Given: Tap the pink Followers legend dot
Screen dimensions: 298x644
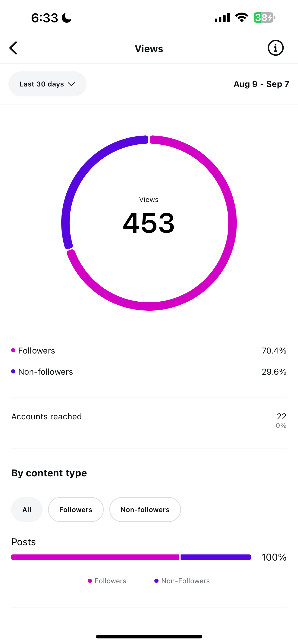Looking at the screenshot, I should pyautogui.click(x=13, y=350).
